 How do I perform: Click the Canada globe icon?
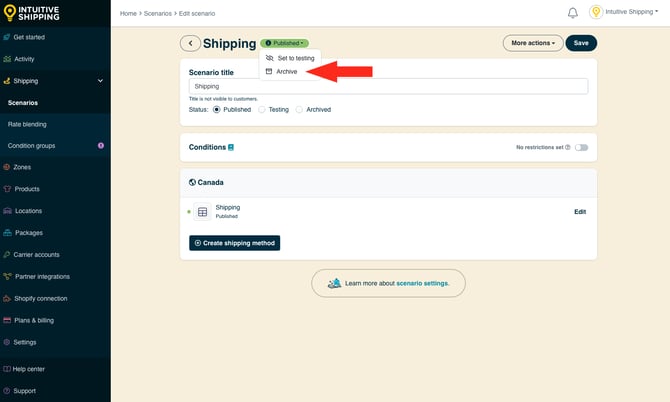[x=192, y=182]
